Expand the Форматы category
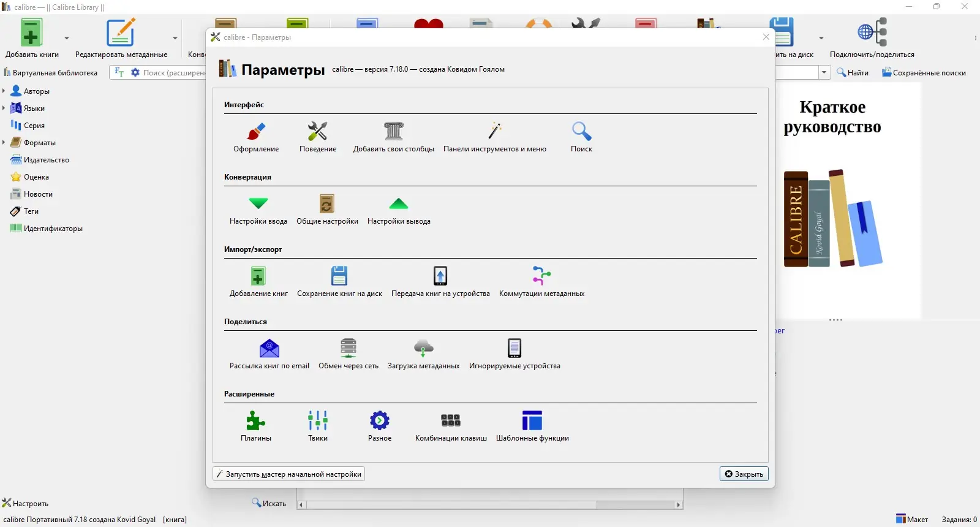 [x=4, y=142]
